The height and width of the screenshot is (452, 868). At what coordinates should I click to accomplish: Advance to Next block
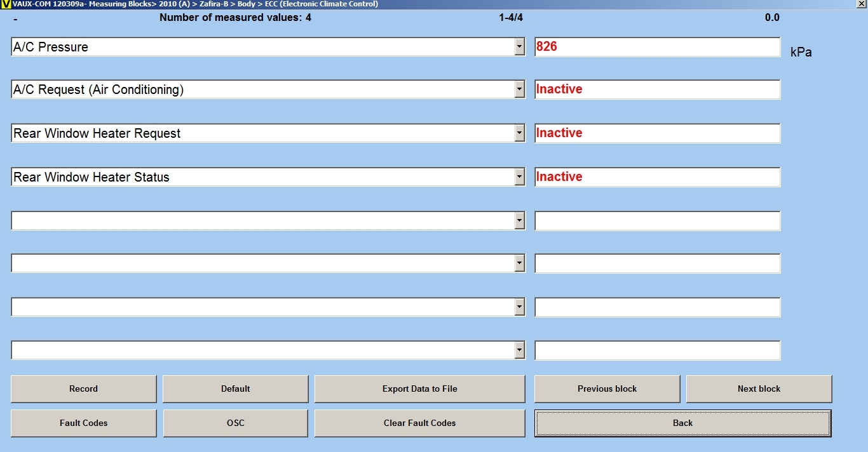(759, 389)
